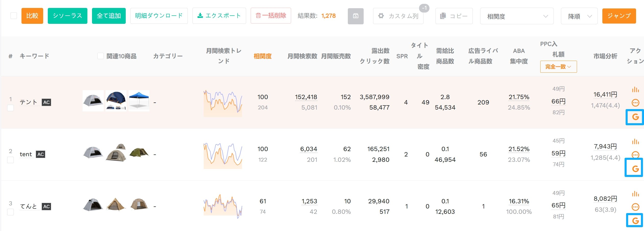Click the orange ジャンプ button
Image resolution: width=644 pixels, height=231 pixels.
[619, 16]
